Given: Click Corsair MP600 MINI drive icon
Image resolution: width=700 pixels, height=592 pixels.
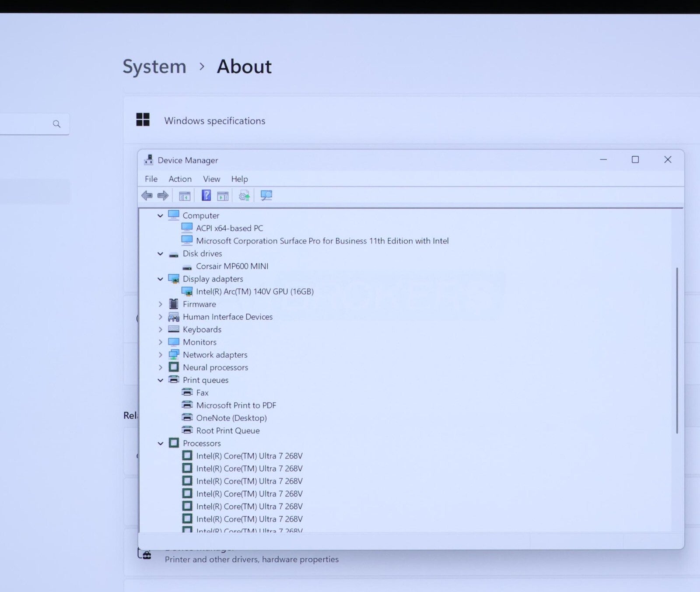Looking at the screenshot, I should [x=187, y=267].
